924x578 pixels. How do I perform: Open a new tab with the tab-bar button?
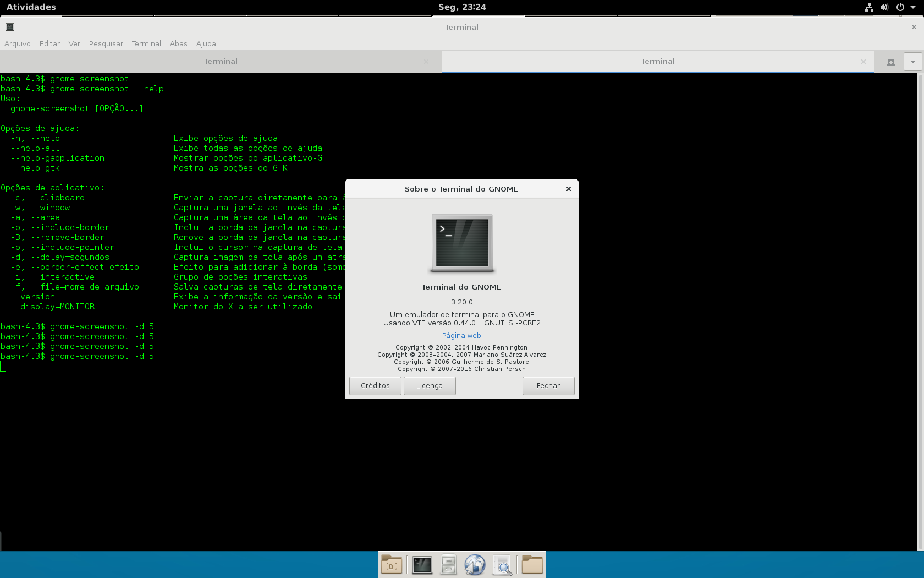point(891,62)
